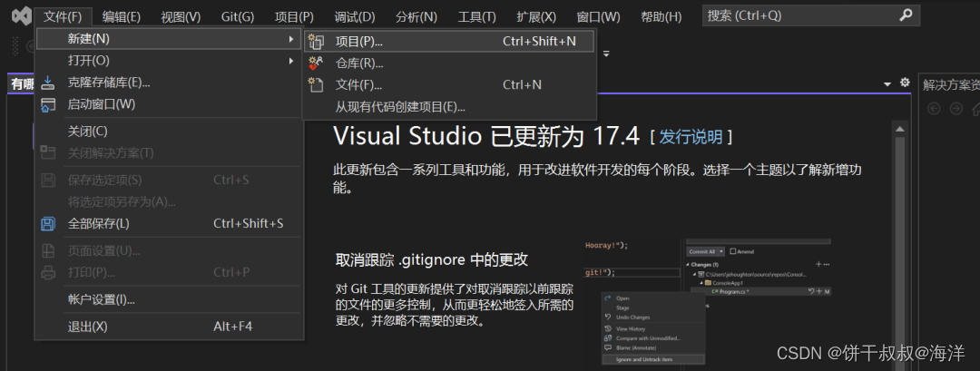Expand the 新建(N) submenu
The height and width of the screenshot is (371, 980).
168,39
